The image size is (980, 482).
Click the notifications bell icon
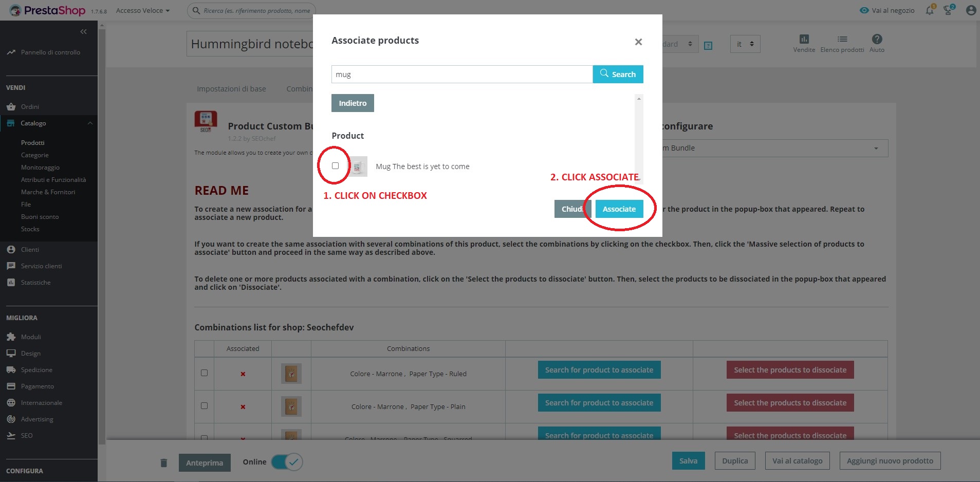coord(930,10)
